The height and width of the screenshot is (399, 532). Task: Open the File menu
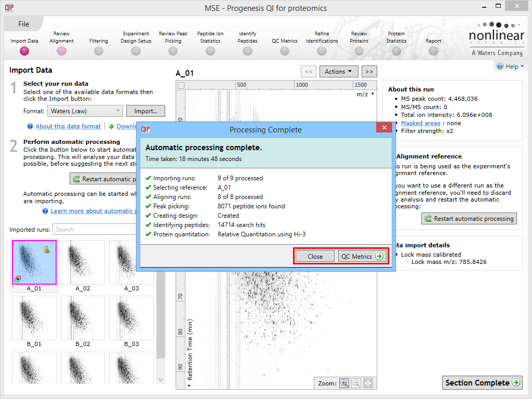tap(23, 24)
